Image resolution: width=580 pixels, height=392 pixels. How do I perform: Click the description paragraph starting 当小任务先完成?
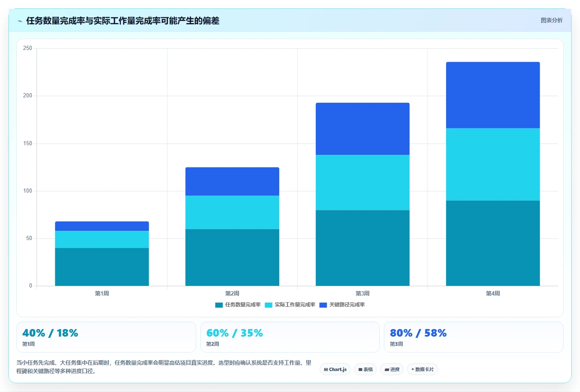tap(164, 367)
